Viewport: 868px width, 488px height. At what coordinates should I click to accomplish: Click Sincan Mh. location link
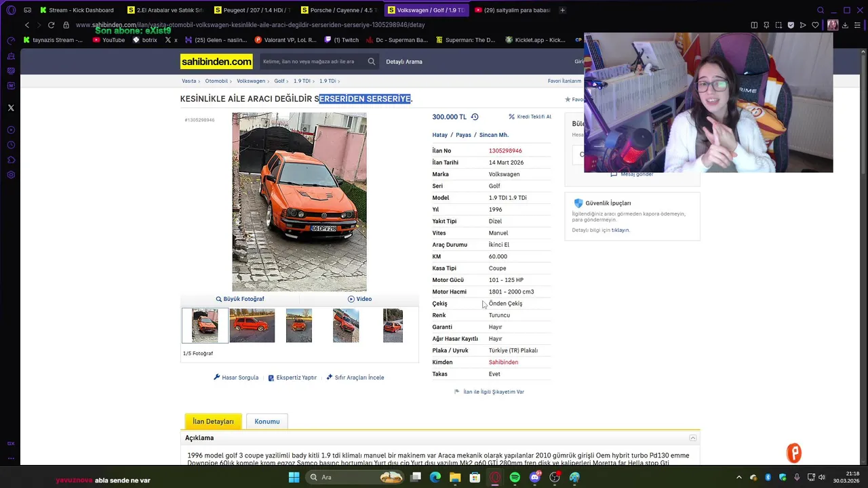tap(494, 135)
